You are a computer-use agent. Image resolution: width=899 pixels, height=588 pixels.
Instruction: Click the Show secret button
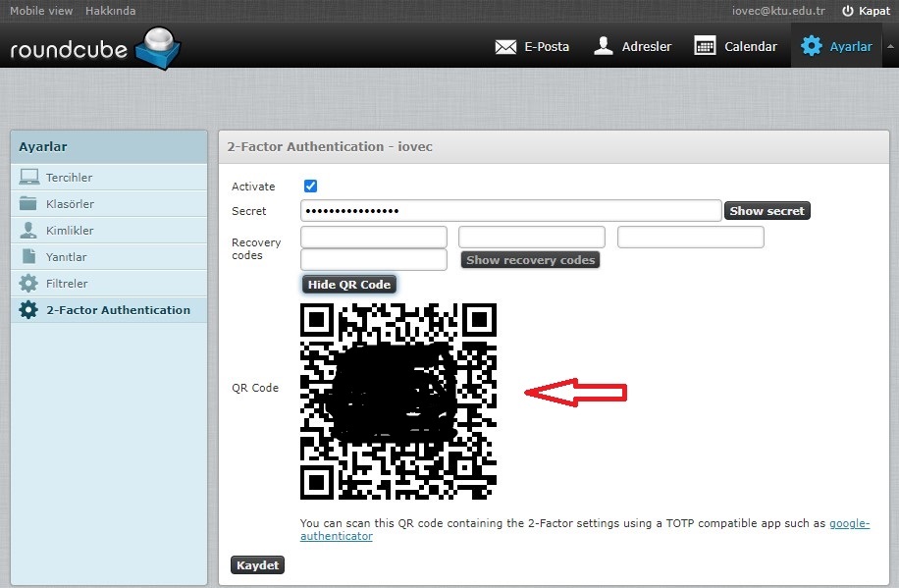(767, 211)
